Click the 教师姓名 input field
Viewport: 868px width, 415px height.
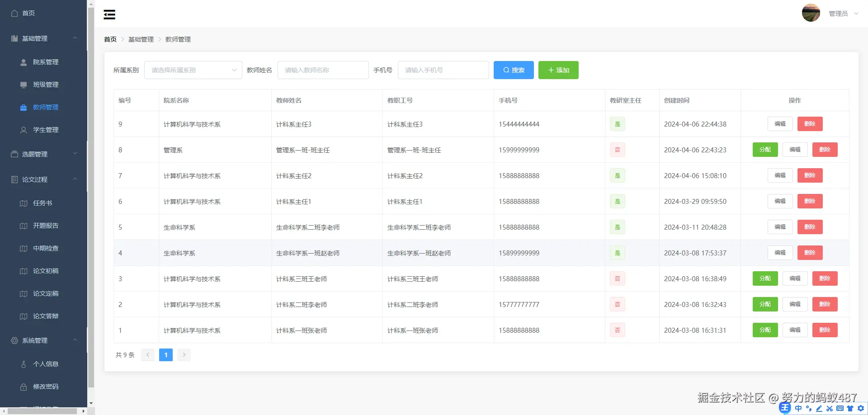(323, 70)
